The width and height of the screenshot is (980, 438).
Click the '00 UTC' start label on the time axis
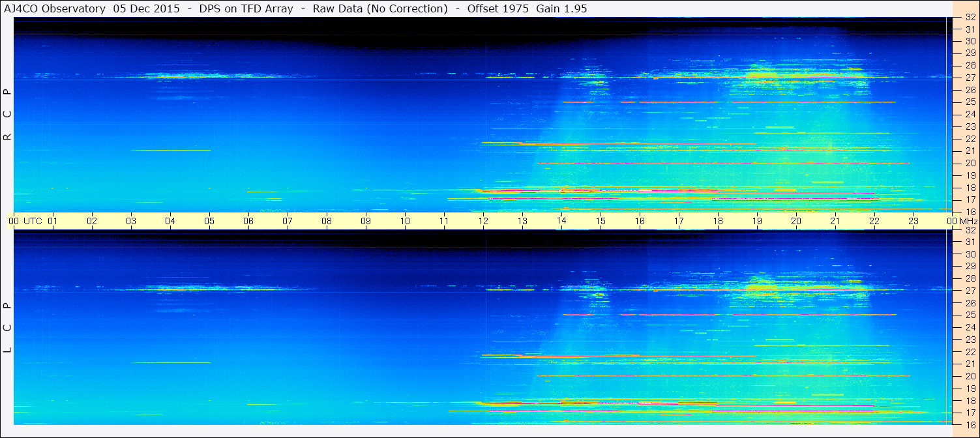click(25, 221)
